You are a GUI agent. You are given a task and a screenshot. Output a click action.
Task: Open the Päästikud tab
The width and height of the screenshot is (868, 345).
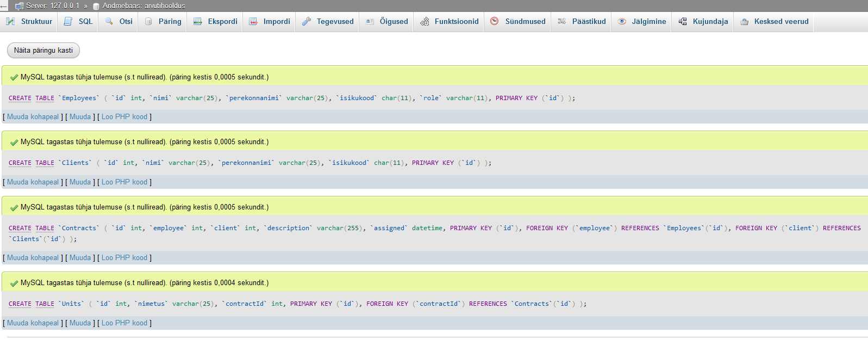(589, 21)
